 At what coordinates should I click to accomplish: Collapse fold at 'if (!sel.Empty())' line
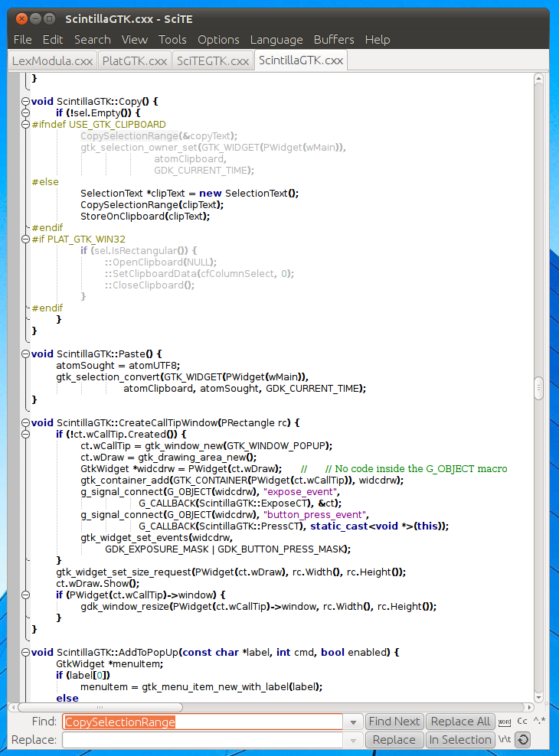25,112
